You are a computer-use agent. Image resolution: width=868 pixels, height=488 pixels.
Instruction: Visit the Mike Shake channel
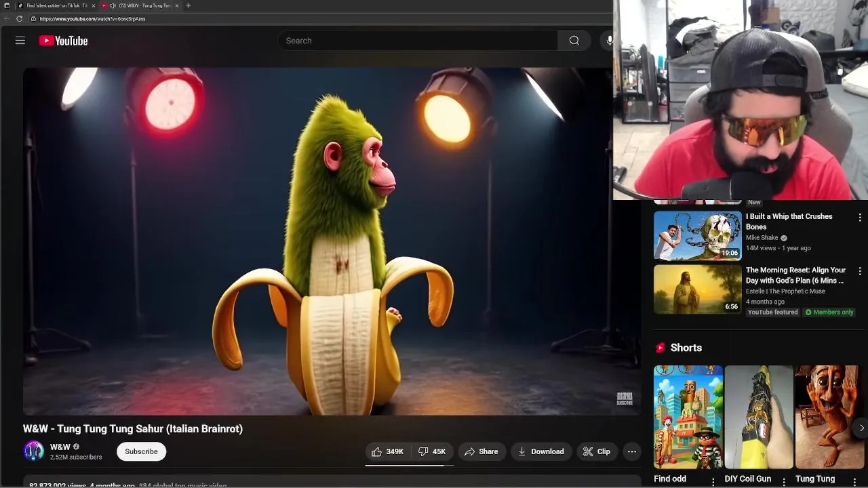coord(762,238)
